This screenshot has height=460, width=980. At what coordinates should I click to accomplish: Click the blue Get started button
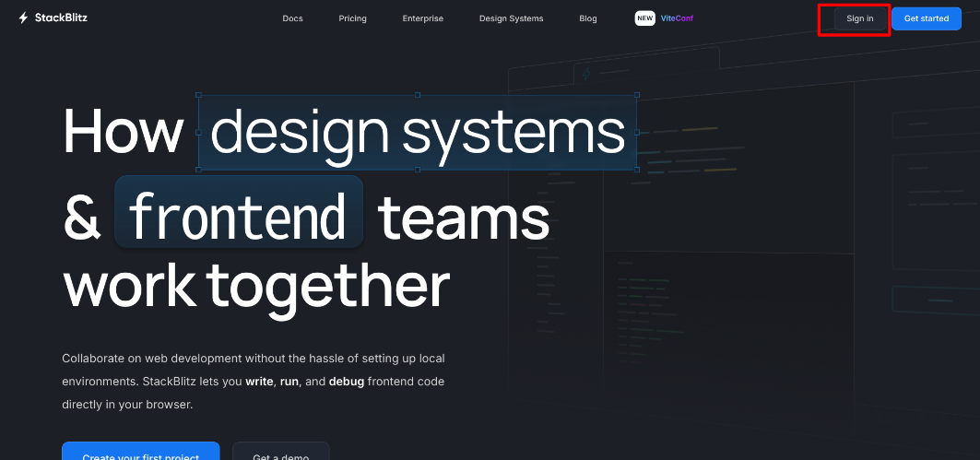pos(926,18)
